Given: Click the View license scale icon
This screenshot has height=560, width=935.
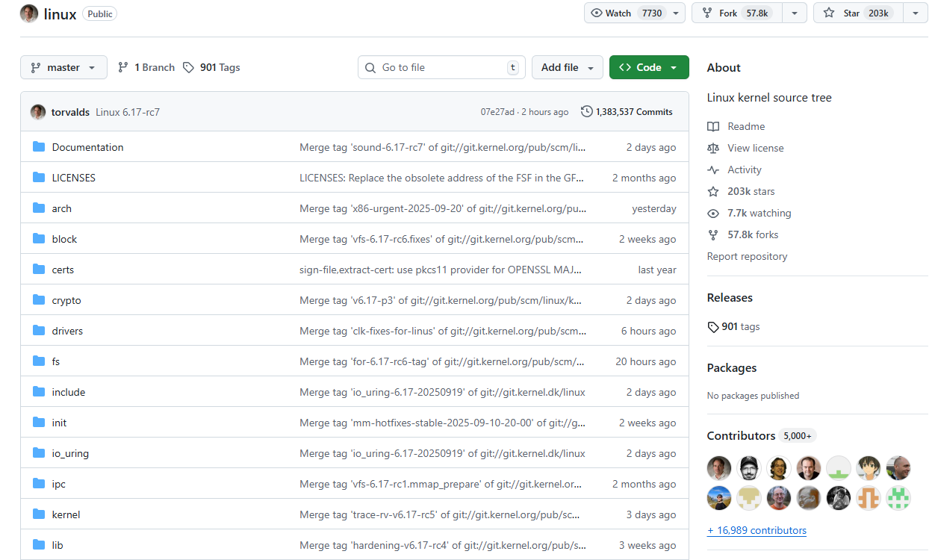Looking at the screenshot, I should pyautogui.click(x=713, y=148).
